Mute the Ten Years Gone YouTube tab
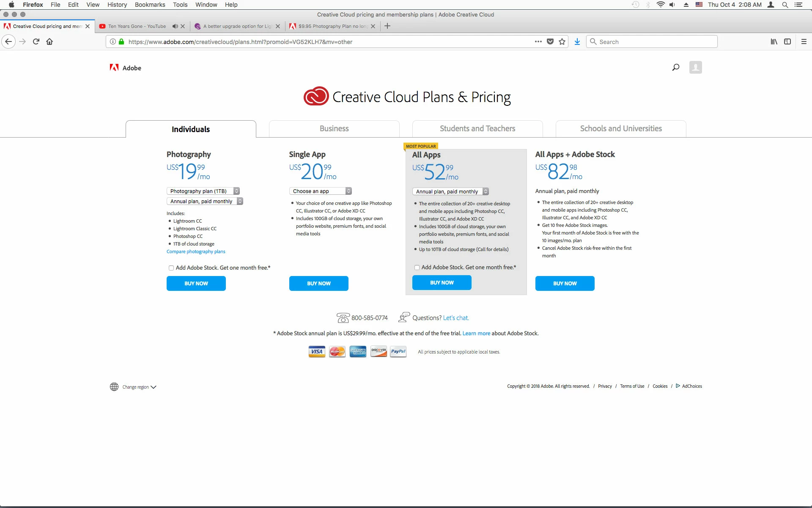This screenshot has height=508, width=812. 175,26
